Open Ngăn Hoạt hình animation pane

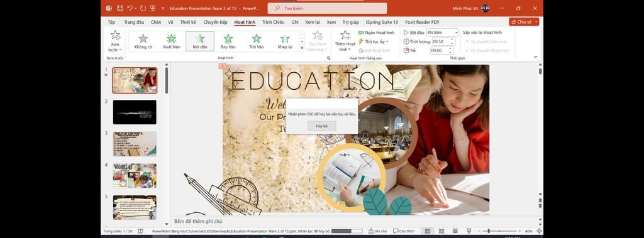point(376,33)
